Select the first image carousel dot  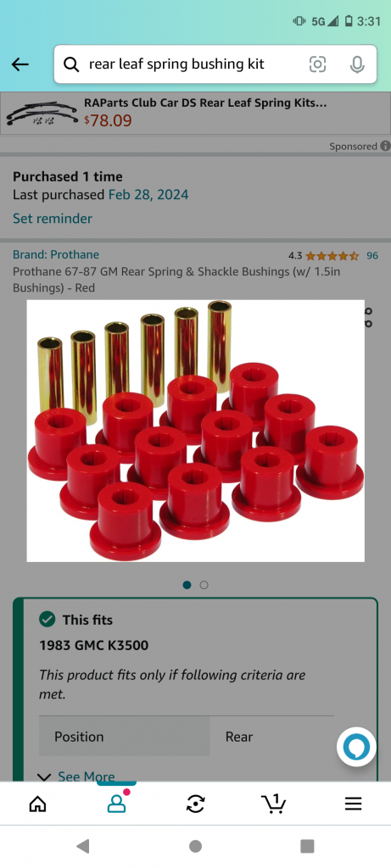click(187, 585)
